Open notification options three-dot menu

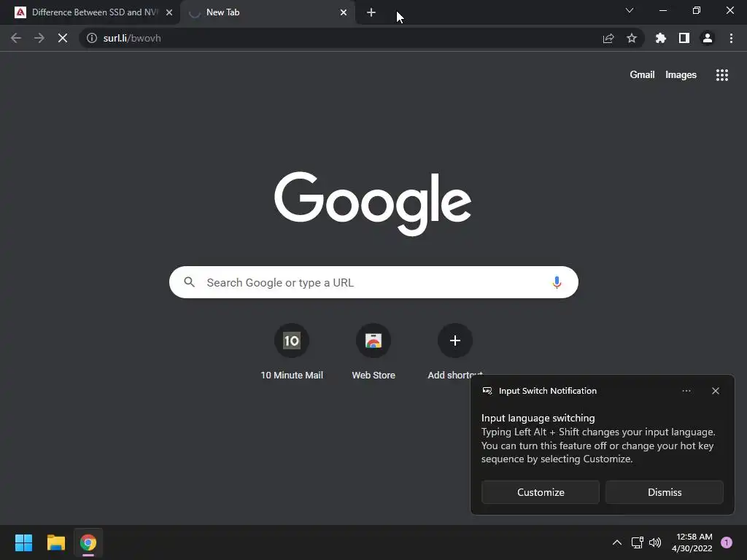pyautogui.click(x=686, y=391)
